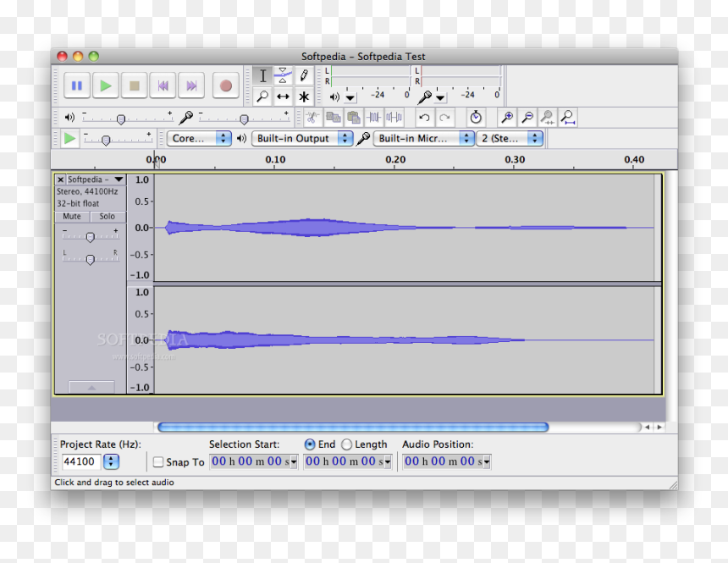The height and width of the screenshot is (563, 728).
Task: Redo the last undone action
Action: pos(444,118)
